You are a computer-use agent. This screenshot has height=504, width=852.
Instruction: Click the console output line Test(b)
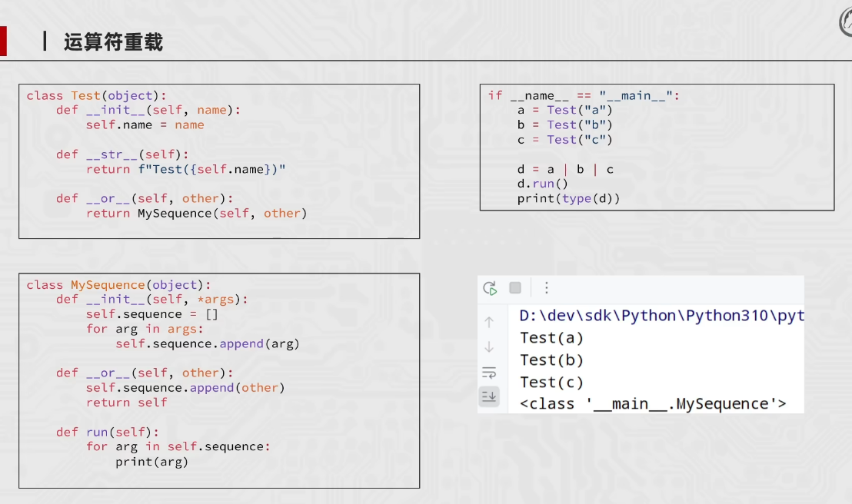[x=551, y=360]
